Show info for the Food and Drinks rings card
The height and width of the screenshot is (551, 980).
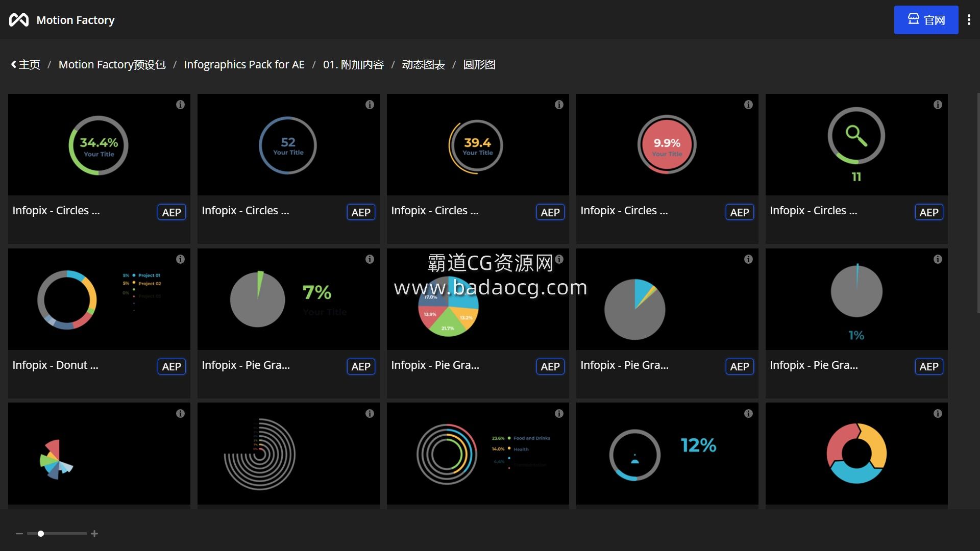click(x=559, y=414)
